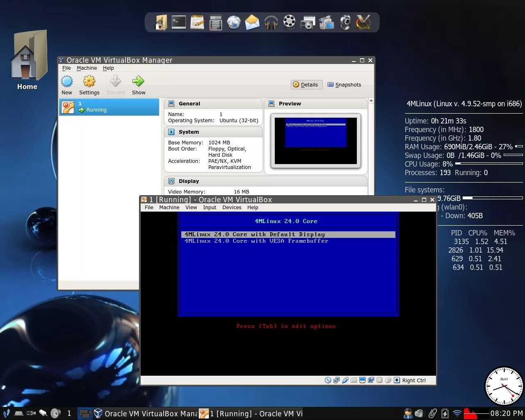Open File menu in VirtualBox Manager
This screenshot has width=525, height=420.
[66, 68]
